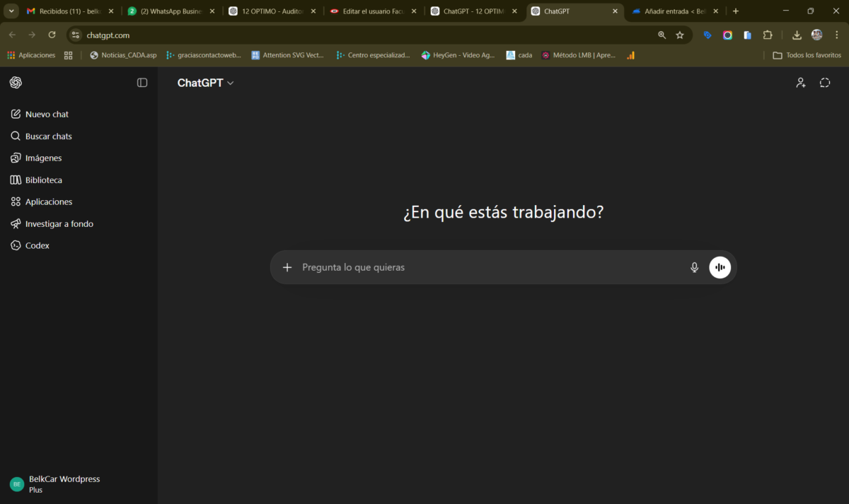This screenshot has width=849, height=504.
Task: Open the Imágenes section
Action: pyautogui.click(x=43, y=158)
